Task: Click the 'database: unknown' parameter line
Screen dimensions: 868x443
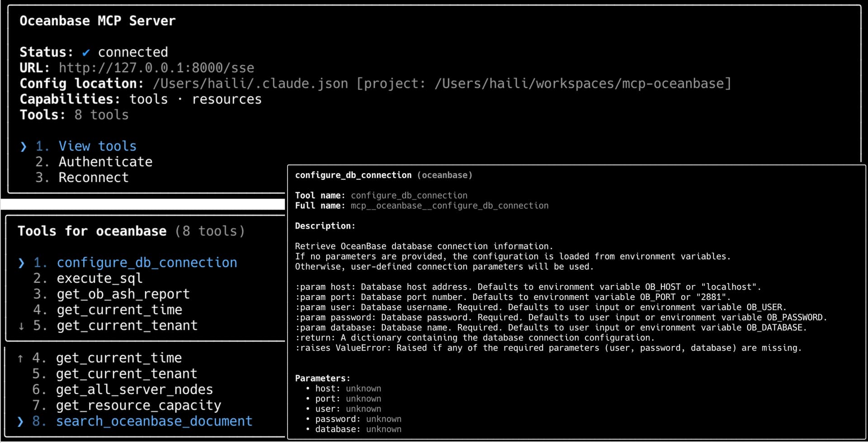Action: coord(358,429)
